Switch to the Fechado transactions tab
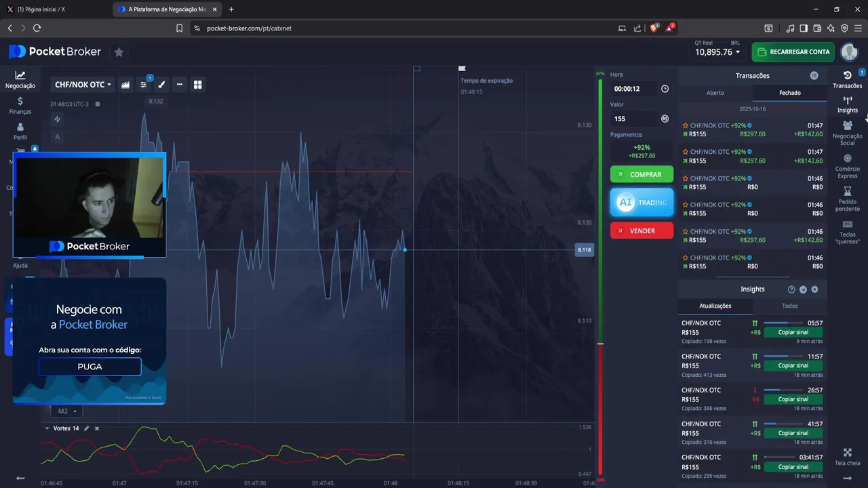This screenshot has height=488, width=868. coord(789,93)
